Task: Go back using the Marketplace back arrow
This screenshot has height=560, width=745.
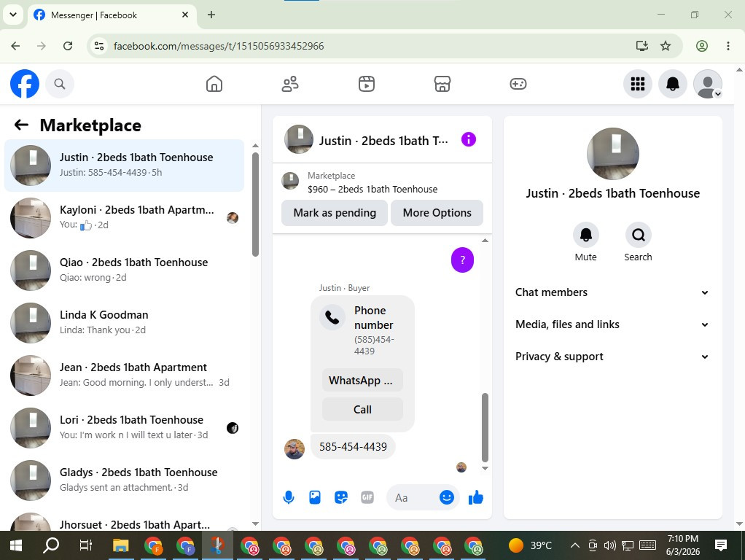Action: pos(21,125)
